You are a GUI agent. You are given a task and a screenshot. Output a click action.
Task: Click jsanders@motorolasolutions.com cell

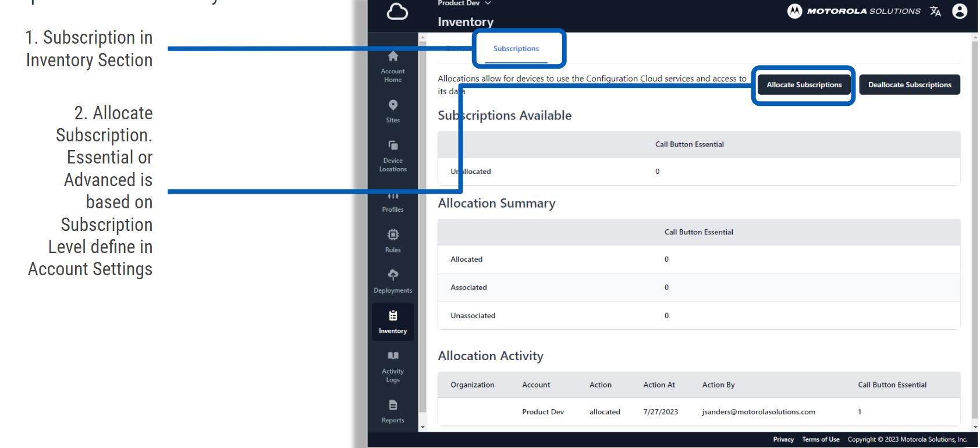click(758, 412)
